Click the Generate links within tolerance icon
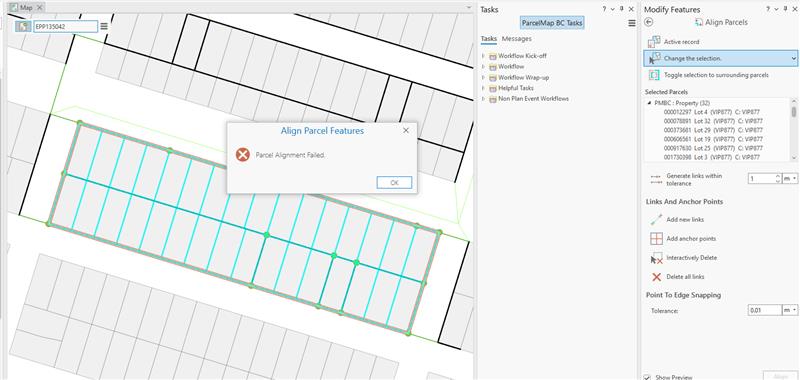Image resolution: width=800 pixels, height=380 pixels. click(656, 179)
